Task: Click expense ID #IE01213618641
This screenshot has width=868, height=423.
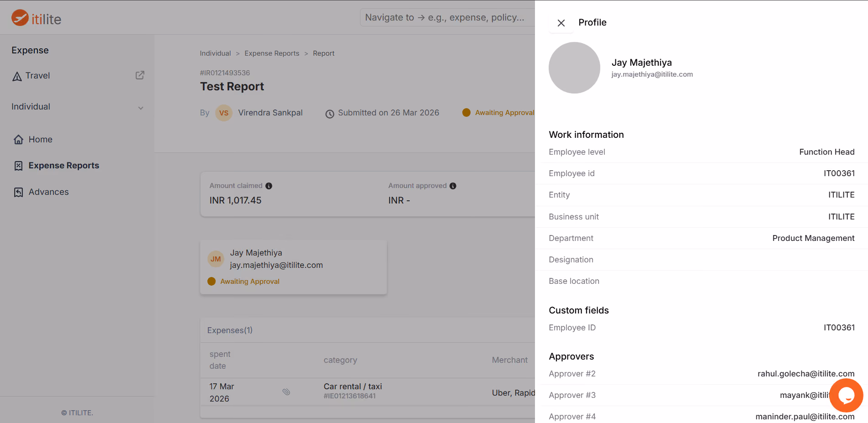Action: (x=349, y=396)
